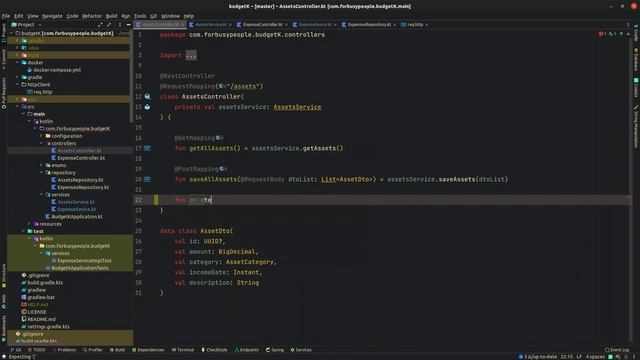The height and width of the screenshot is (360, 640).
Task: Open the Database side tool window
Action: point(636,59)
